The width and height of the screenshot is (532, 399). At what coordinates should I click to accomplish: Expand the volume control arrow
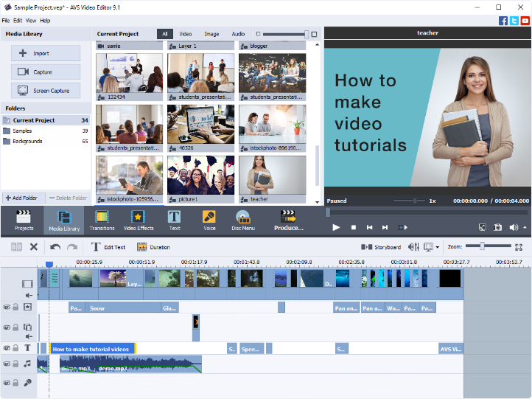click(x=525, y=228)
